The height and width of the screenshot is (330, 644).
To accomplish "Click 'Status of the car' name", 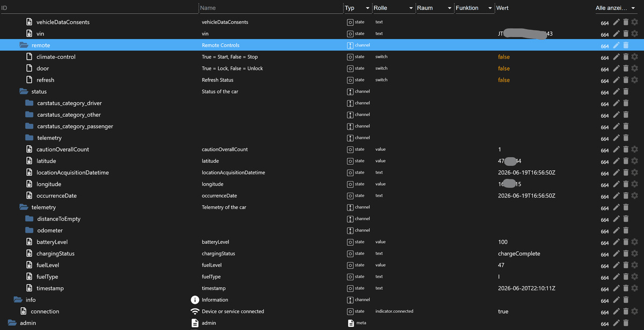I will (x=220, y=92).
